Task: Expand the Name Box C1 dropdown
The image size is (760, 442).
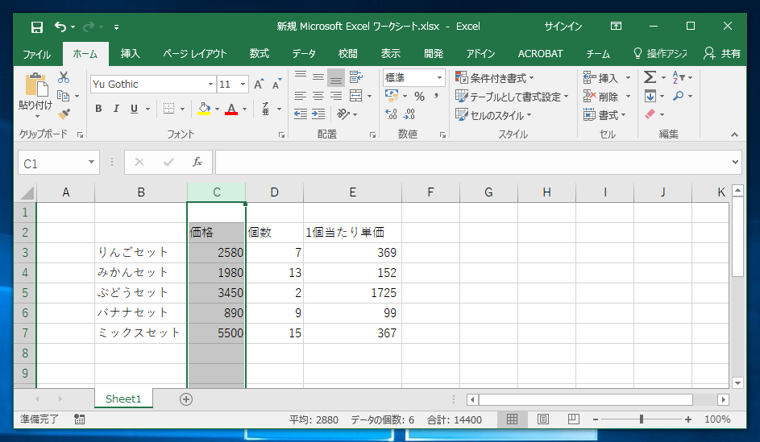Action: pyautogui.click(x=91, y=162)
